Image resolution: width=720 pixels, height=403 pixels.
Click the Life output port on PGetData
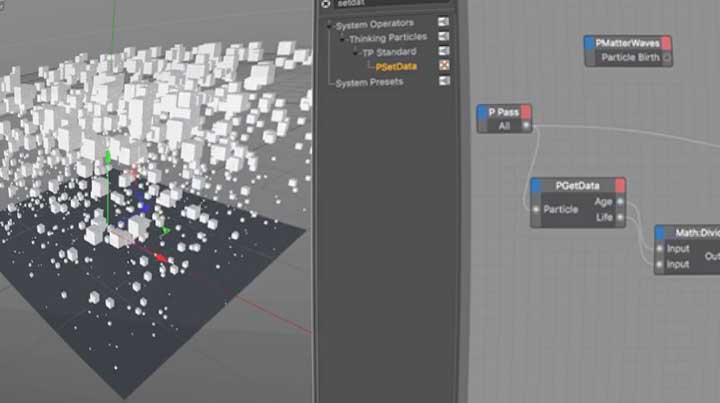coord(620,216)
